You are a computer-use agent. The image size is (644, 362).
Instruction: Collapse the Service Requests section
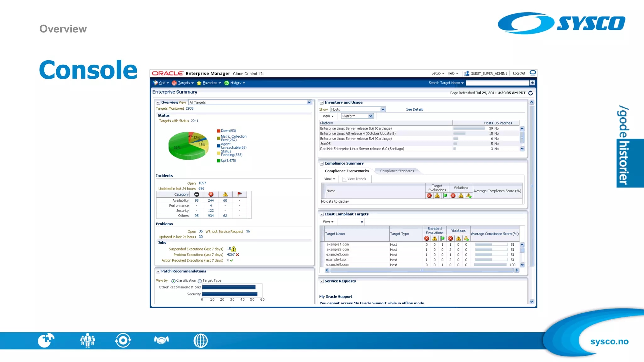click(x=322, y=282)
